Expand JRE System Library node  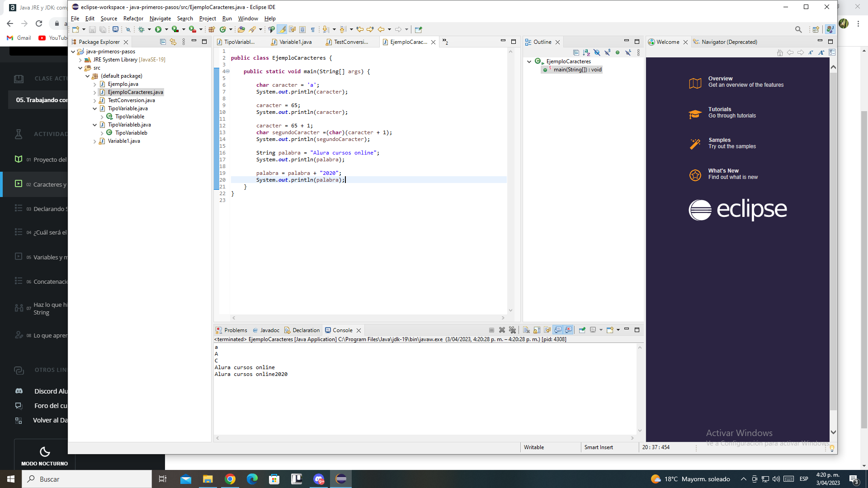(x=80, y=60)
